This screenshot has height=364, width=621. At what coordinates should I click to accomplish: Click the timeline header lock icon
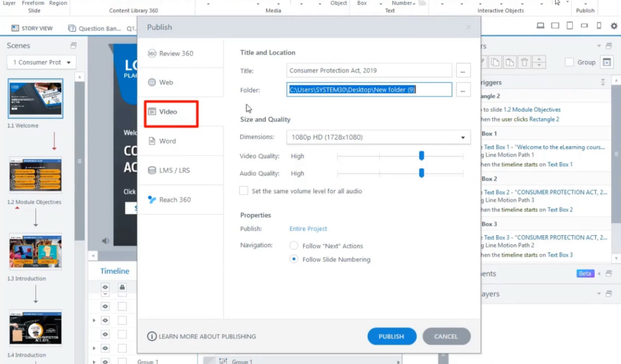coord(122,287)
